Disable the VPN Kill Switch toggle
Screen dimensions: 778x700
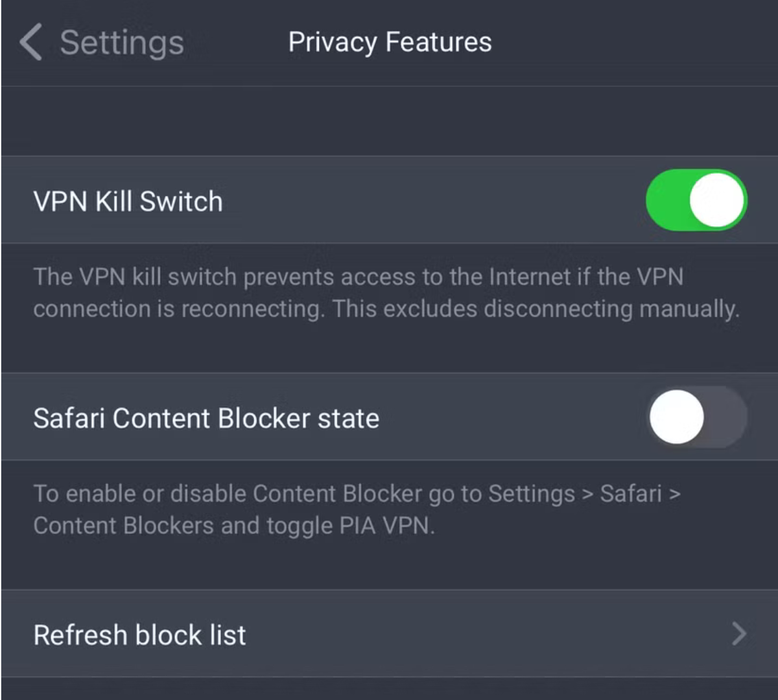[697, 200]
